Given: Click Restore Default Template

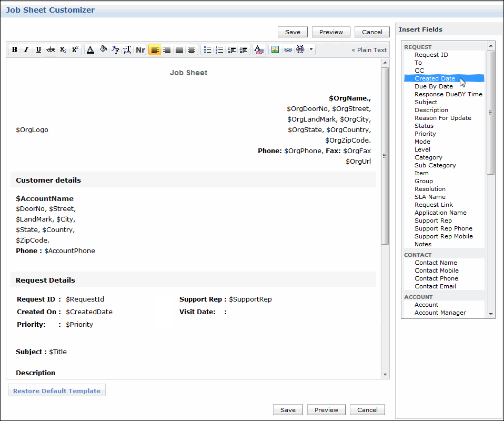Looking at the screenshot, I should coord(57,390).
